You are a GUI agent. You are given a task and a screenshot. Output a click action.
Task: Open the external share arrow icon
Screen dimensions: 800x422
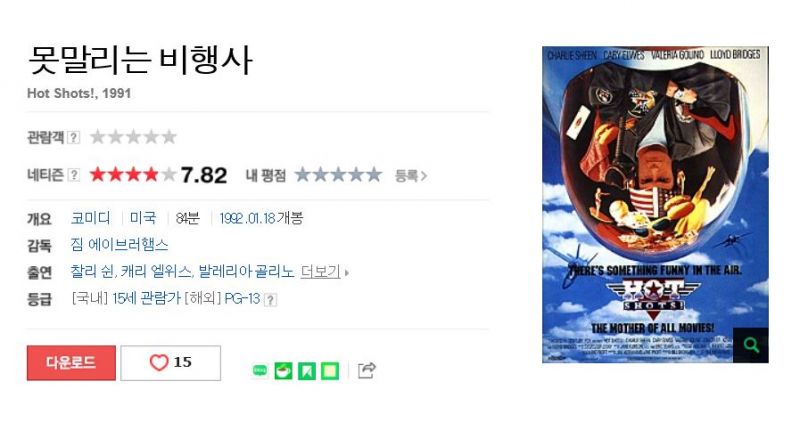click(x=367, y=370)
